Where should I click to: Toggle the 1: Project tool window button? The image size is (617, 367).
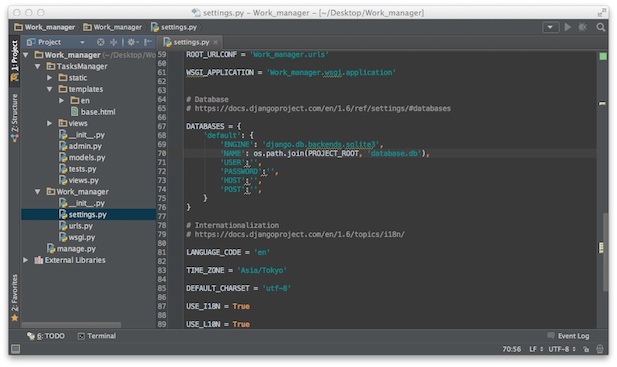(x=15, y=60)
